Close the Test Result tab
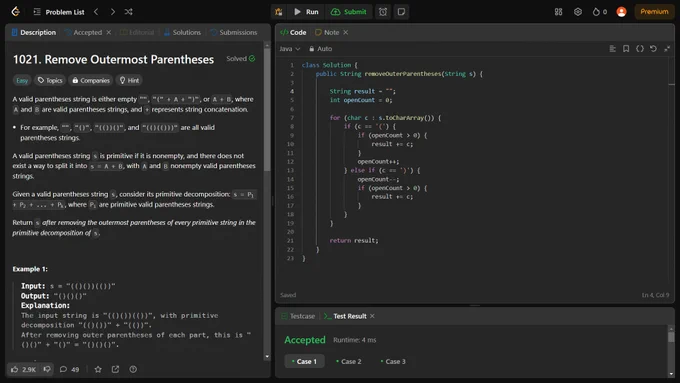Image resolution: width=680 pixels, height=383 pixels. (x=372, y=316)
